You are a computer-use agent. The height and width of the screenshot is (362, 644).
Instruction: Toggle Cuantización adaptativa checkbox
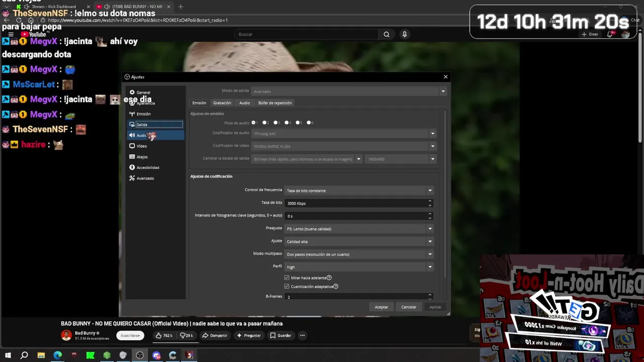pos(287,287)
